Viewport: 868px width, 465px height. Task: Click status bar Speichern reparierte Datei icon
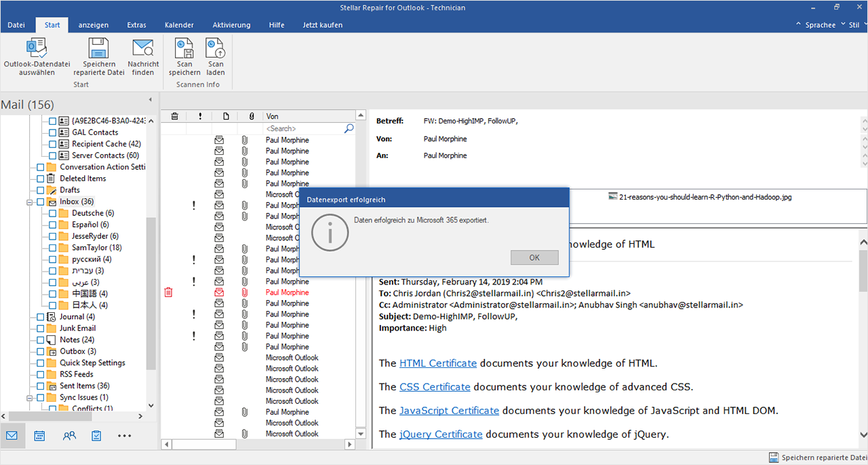(774, 458)
